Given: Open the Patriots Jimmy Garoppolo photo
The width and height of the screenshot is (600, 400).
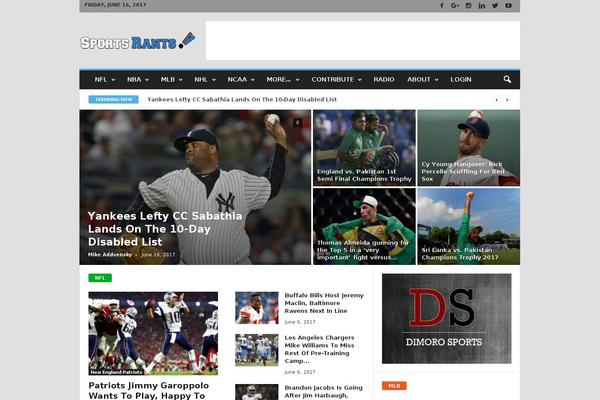Looking at the screenshot, I should (x=153, y=333).
